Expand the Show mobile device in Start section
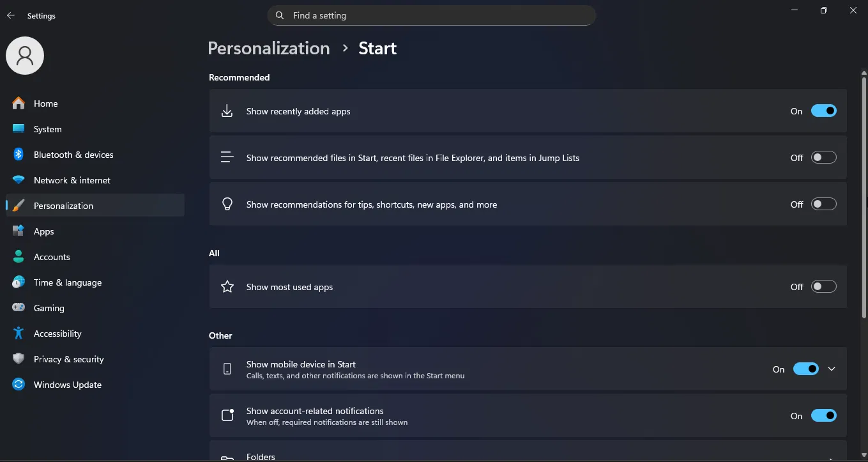Screen dimensions: 868x462 832,369
